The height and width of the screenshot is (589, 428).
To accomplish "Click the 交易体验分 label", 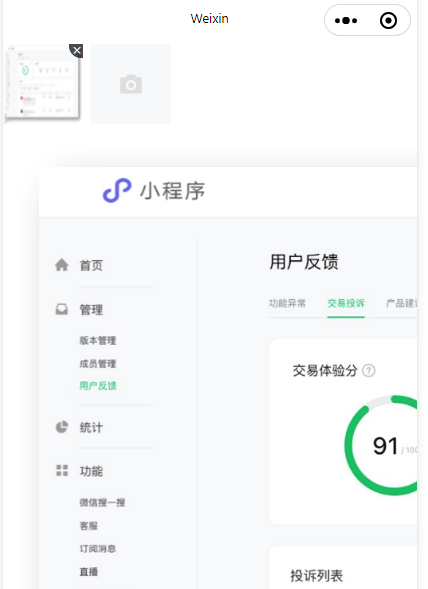I will click(x=325, y=370).
